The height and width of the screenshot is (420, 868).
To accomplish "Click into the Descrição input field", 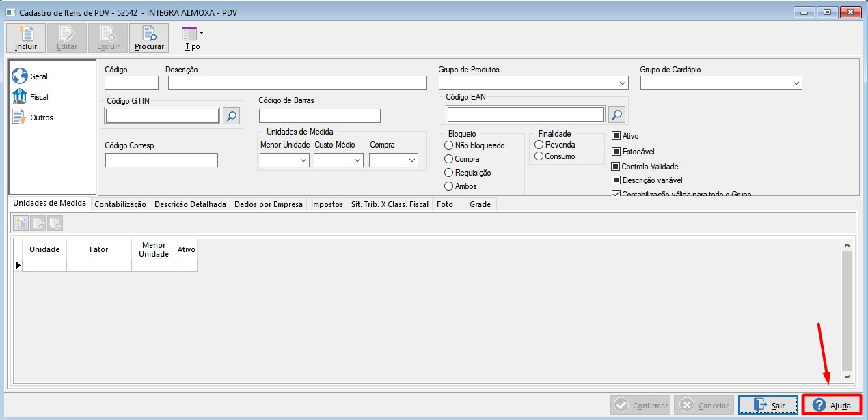I will click(297, 83).
